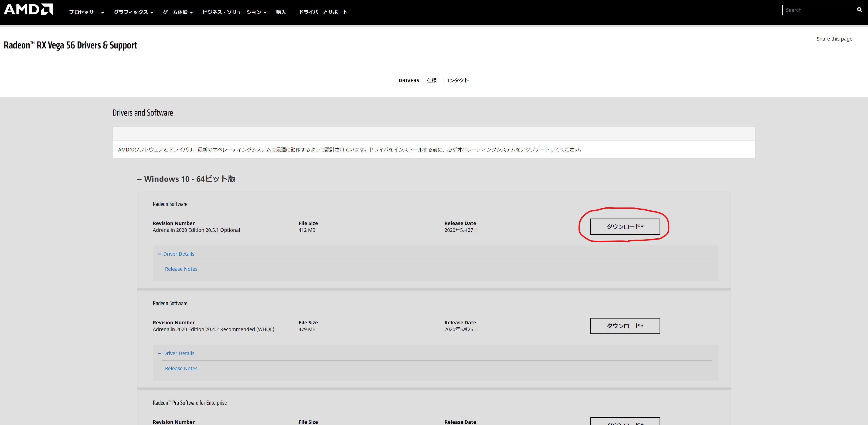868x425 pixels.
Task: Open Release Notes for 20.5.1 Optional
Action: tap(181, 269)
